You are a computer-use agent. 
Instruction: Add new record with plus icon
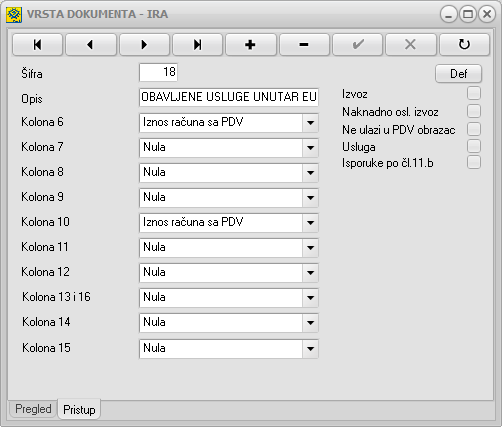251,44
